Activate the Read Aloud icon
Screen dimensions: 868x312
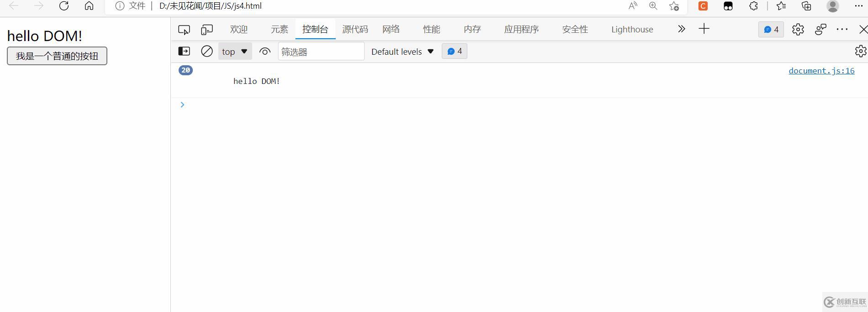tap(633, 6)
